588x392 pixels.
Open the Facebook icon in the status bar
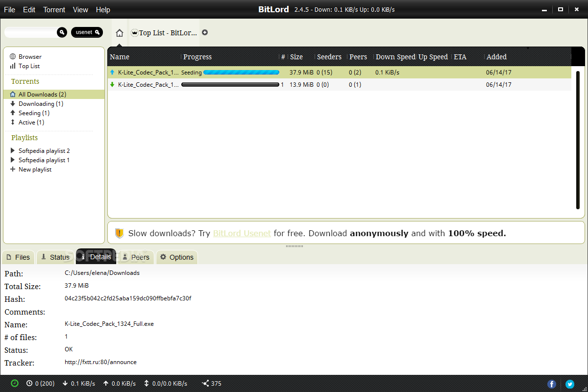click(552, 384)
